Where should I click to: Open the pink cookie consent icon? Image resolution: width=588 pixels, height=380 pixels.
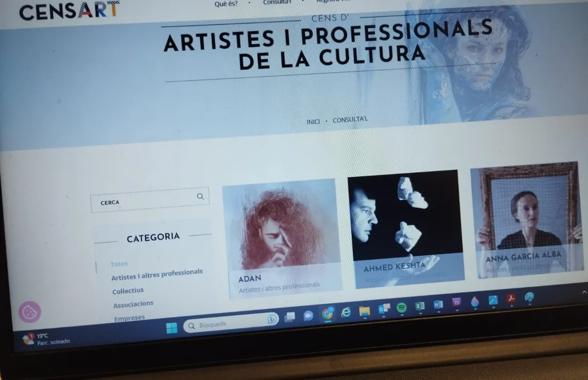(x=29, y=310)
